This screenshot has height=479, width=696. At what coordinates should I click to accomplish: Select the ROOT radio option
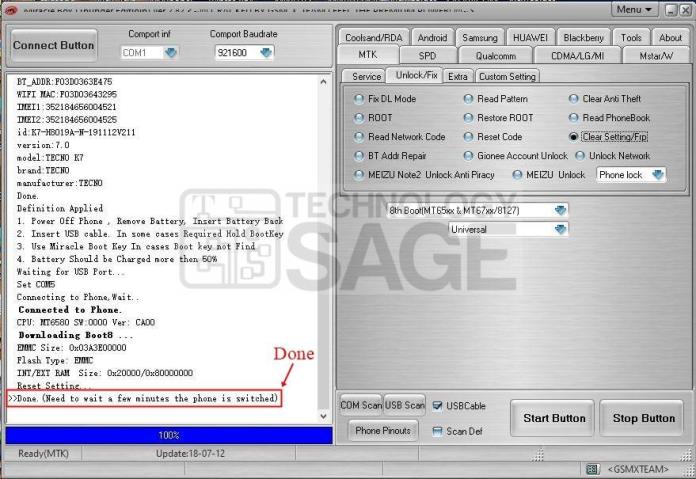[x=359, y=118]
